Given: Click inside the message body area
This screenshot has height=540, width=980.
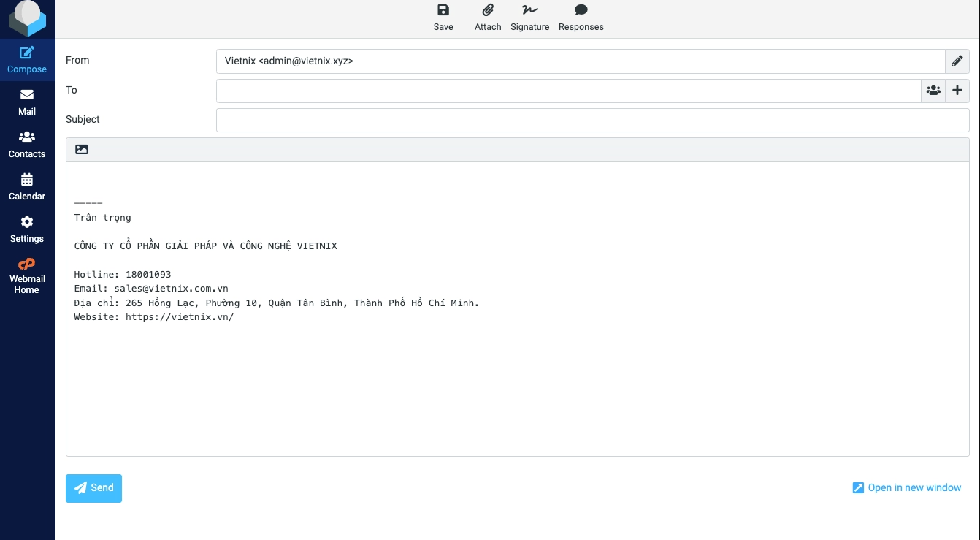Looking at the screenshot, I should point(518,309).
